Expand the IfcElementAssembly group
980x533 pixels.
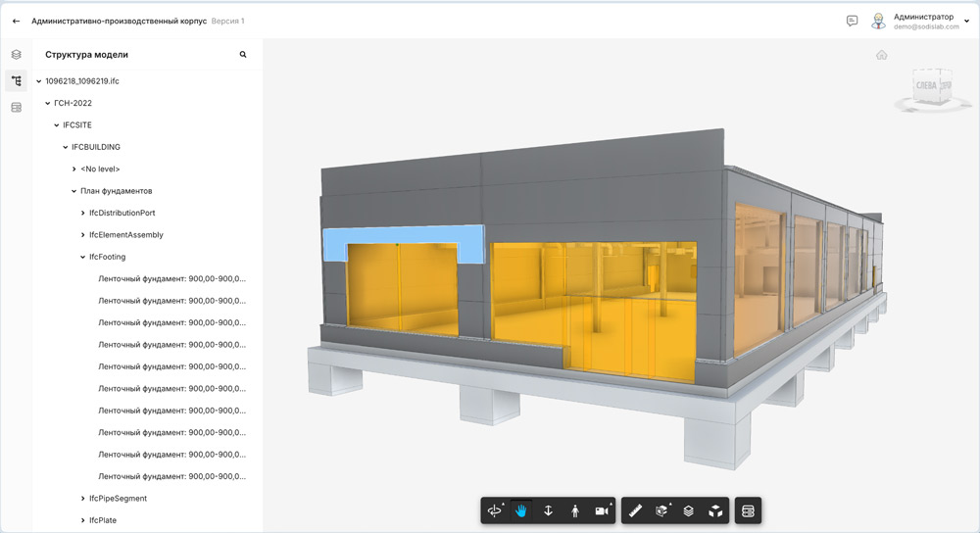pyautogui.click(x=82, y=235)
